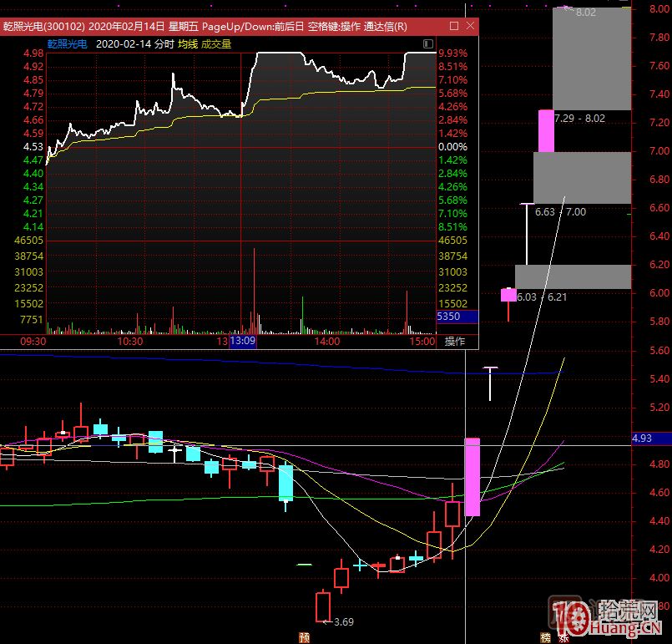Click the 3.69 low price annotation
The height and width of the screenshot is (644, 672).
(x=342, y=621)
